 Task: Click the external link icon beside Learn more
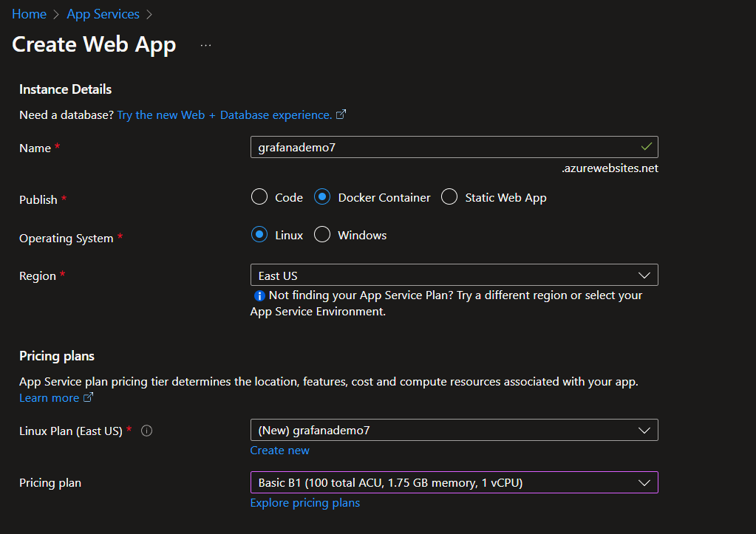point(88,397)
